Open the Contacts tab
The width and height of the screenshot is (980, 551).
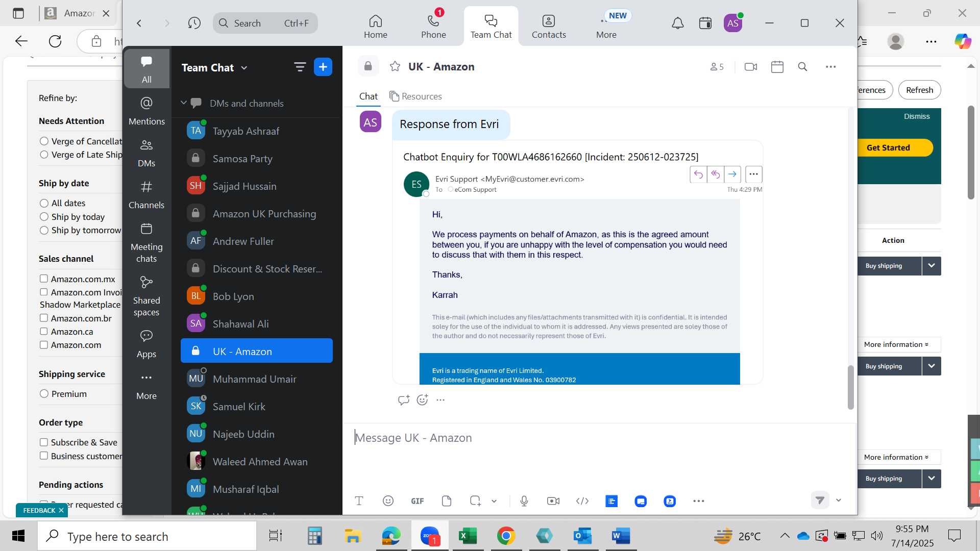pyautogui.click(x=549, y=26)
